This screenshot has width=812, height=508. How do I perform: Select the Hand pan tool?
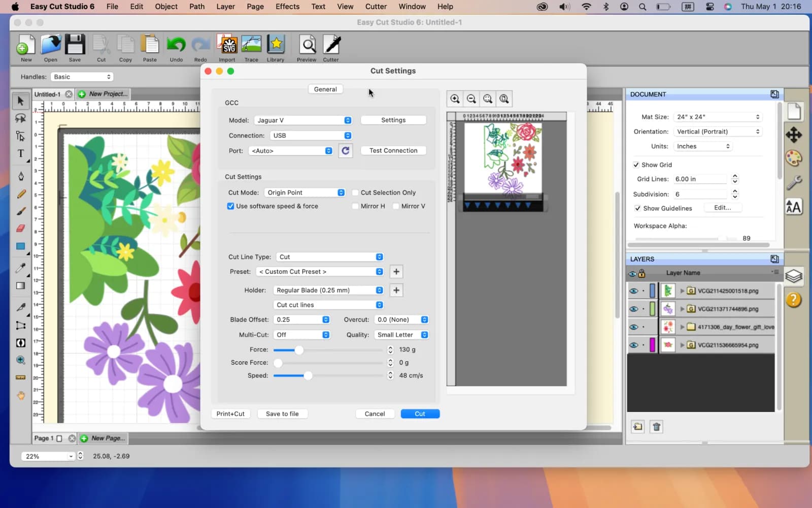coord(21,395)
